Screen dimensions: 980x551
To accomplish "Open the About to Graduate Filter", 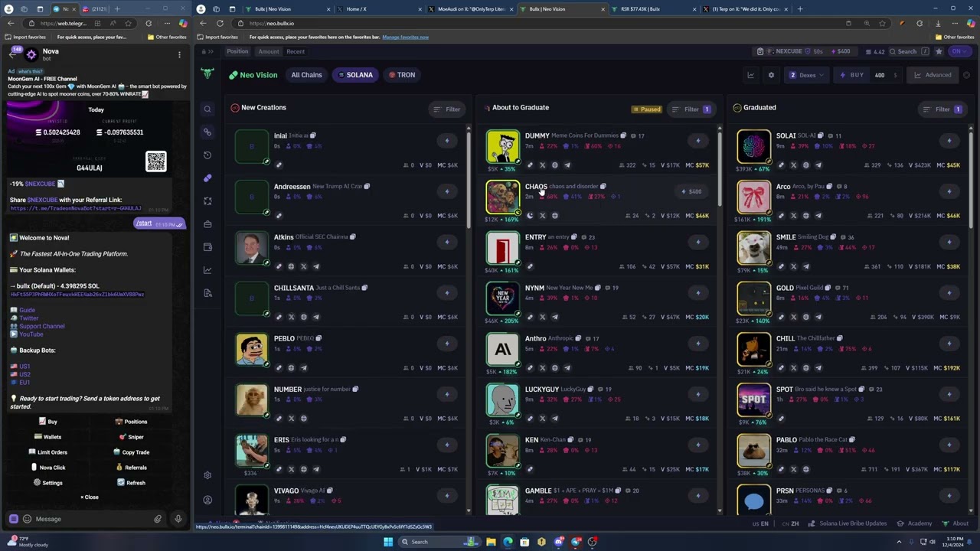I will (691, 109).
